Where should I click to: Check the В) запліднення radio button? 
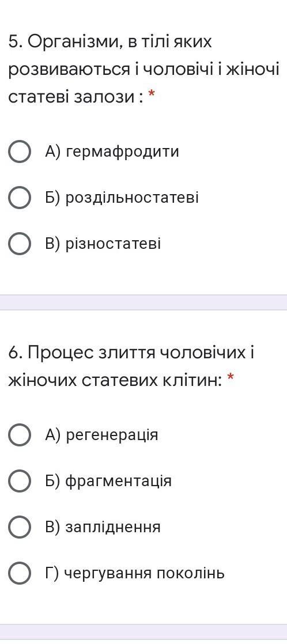(20, 528)
